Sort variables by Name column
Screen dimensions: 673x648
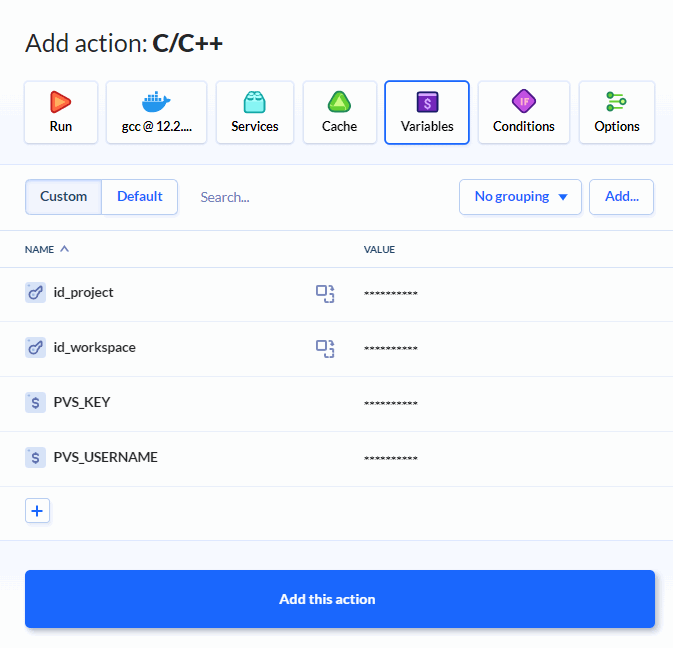click(47, 249)
